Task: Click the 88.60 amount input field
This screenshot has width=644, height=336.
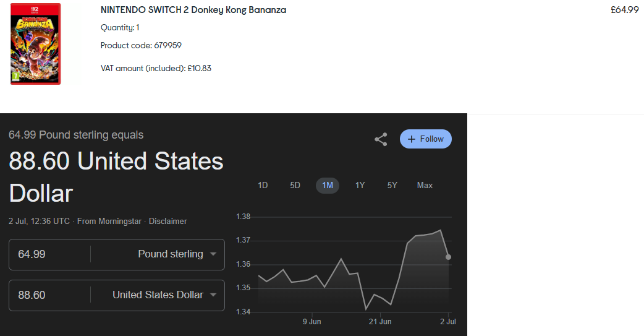Action: pyautogui.click(x=49, y=295)
